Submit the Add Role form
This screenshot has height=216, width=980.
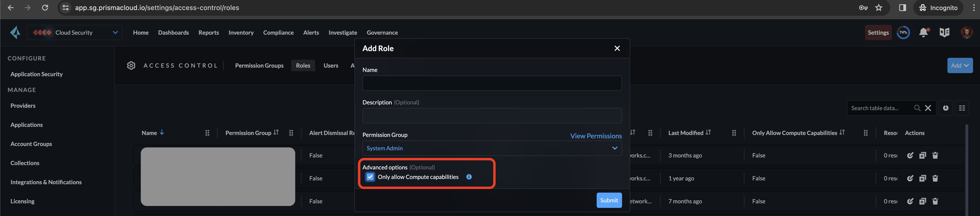pos(609,200)
